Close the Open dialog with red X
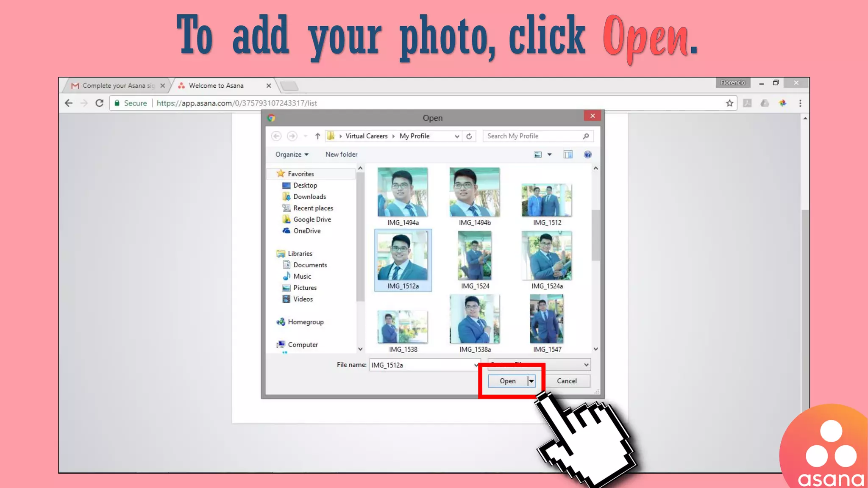Screen dimensions: 868x488 click(x=592, y=116)
